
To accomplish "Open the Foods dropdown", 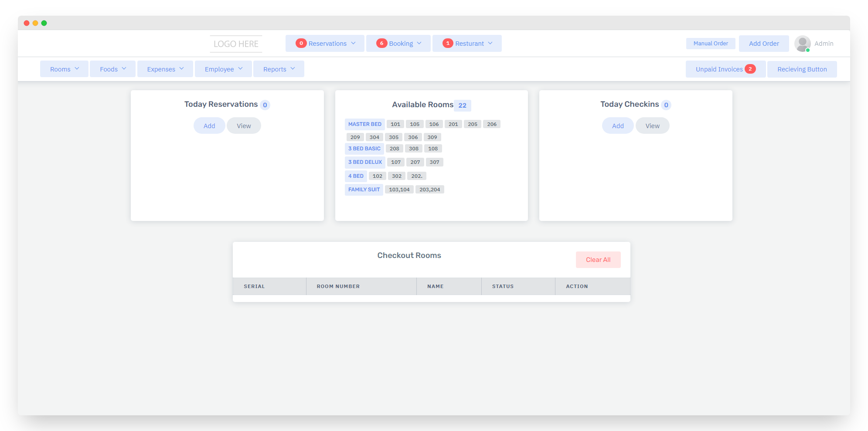I will click(112, 69).
